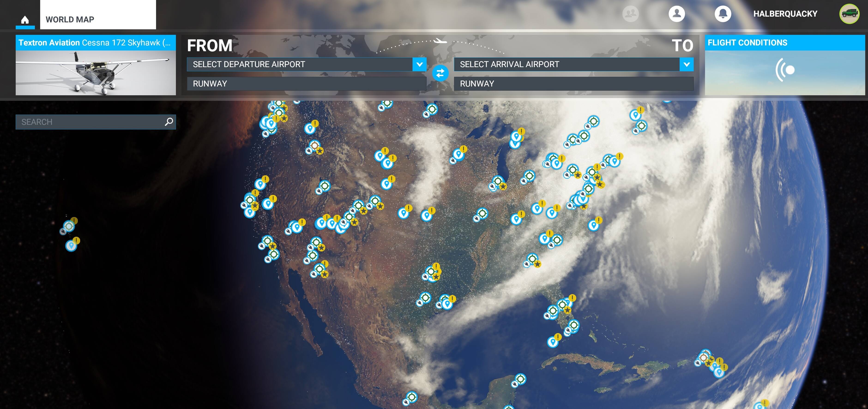
Task: Select the Newfoundland point of interest pin
Action: point(636,115)
